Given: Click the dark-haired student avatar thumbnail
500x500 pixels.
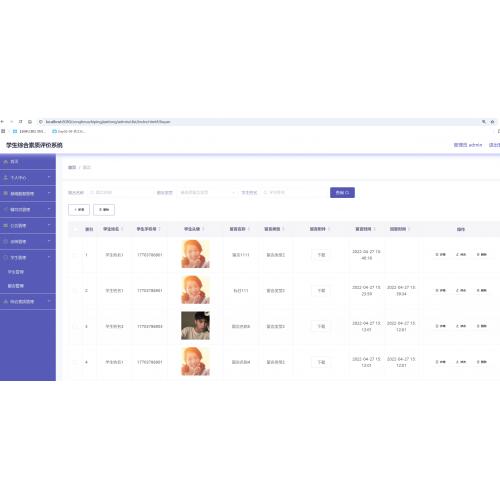Looking at the screenshot, I should click(195, 326).
